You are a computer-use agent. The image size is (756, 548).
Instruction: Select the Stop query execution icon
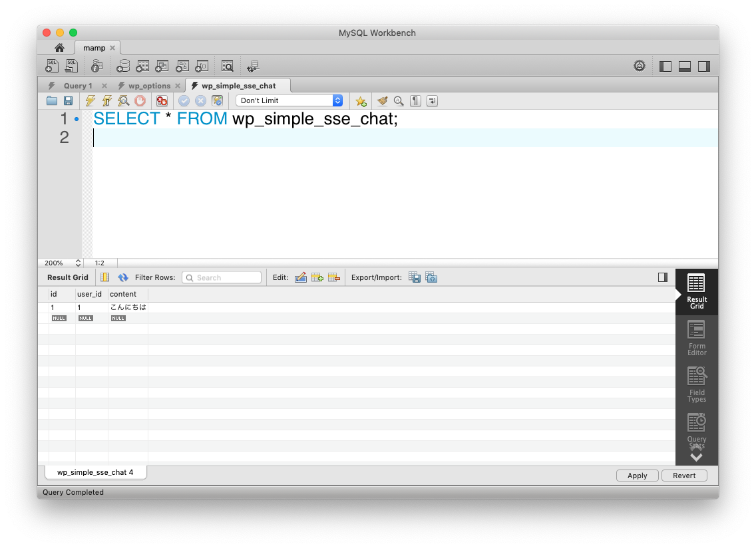[x=140, y=100]
